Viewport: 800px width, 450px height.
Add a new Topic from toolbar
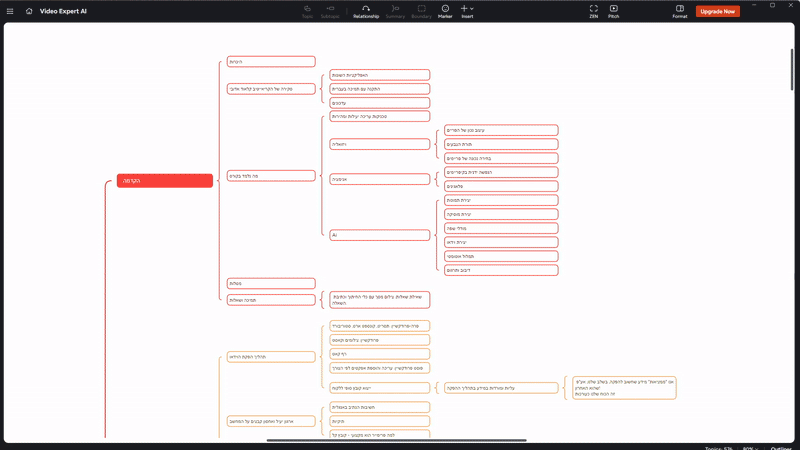click(307, 11)
